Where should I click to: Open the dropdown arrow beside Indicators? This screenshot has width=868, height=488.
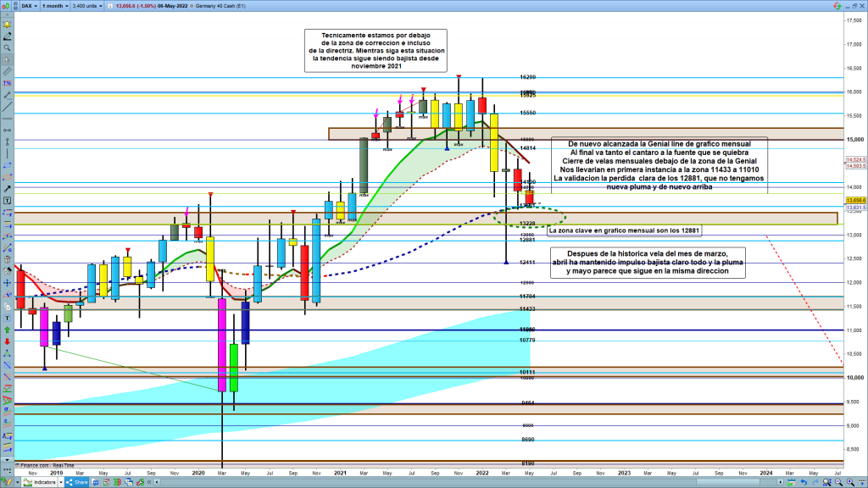tap(62, 482)
